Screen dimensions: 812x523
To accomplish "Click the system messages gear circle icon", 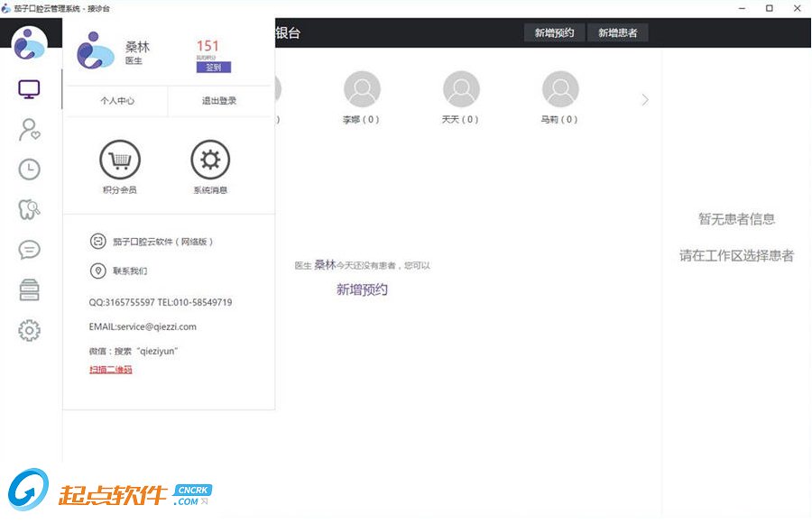I will (x=210, y=160).
